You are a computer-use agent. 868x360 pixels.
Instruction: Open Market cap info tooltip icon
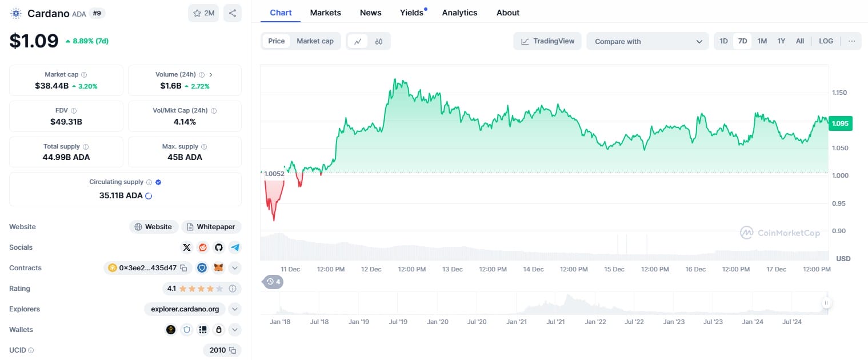coord(84,75)
